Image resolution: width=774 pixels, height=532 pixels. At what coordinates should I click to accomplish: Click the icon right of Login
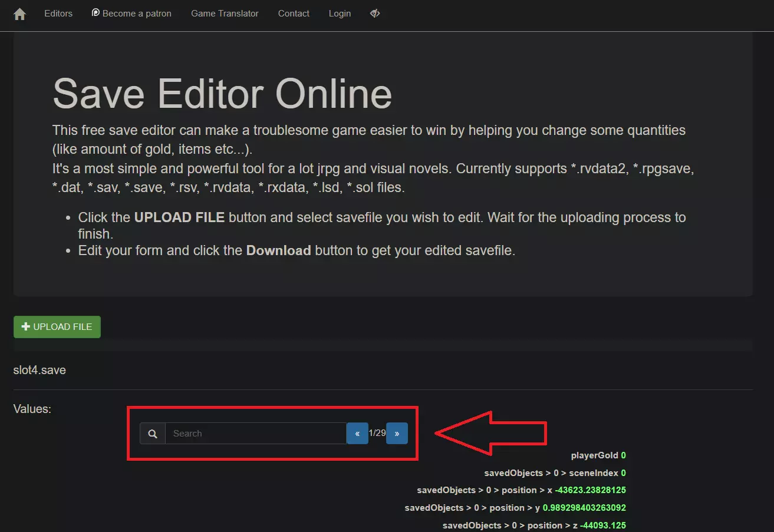[375, 14]
